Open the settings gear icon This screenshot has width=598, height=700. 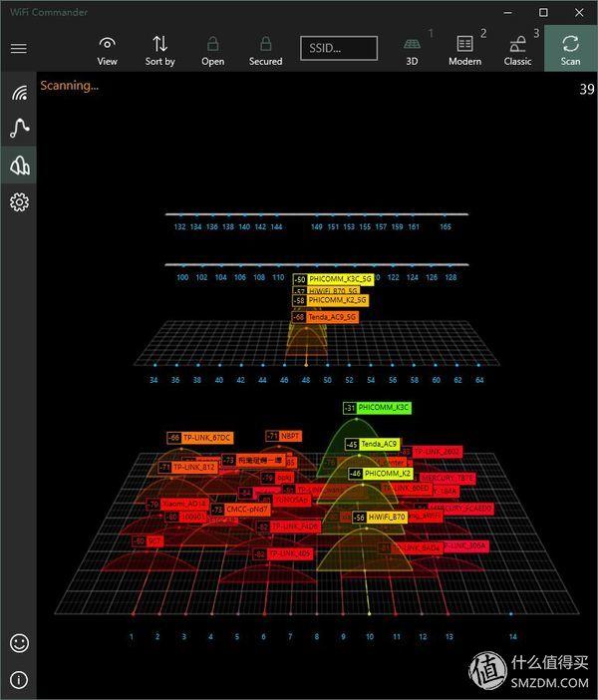pos(19,202)
